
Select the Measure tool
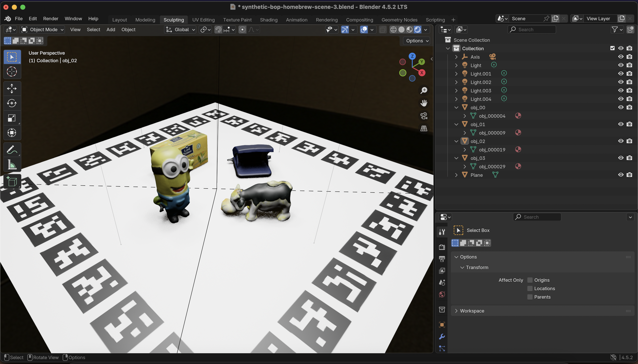[x=12, y=164]
